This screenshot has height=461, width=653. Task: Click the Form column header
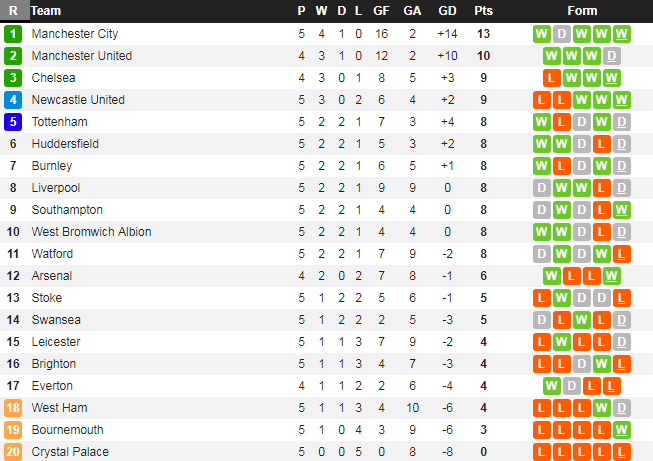582,11
